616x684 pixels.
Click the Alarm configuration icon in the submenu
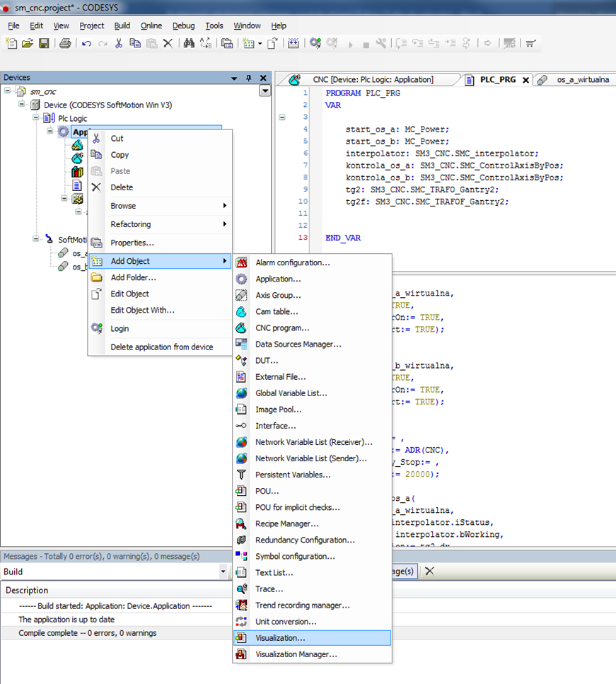241,262
